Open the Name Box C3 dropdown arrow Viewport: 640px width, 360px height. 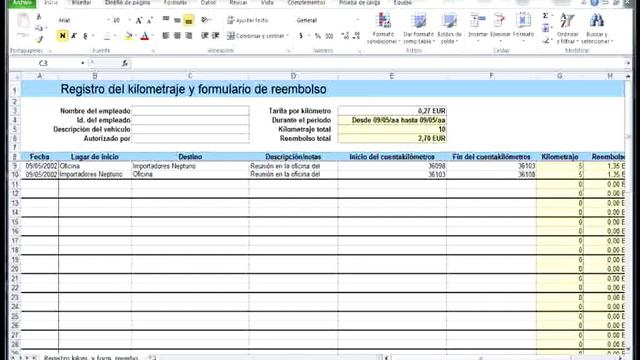[82, 63]
